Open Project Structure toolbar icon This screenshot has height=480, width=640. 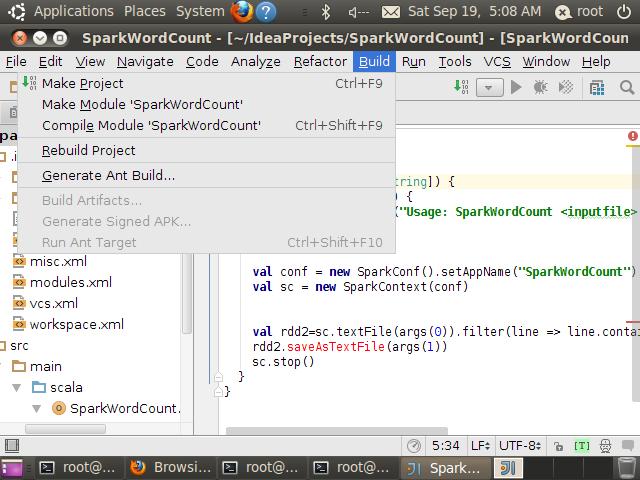pyautogui.click(x=597, y=87)
